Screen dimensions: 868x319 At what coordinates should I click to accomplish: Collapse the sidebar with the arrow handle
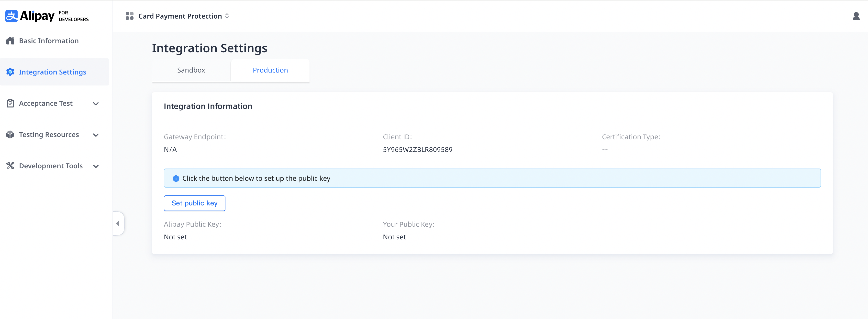[x=118, y=223]
